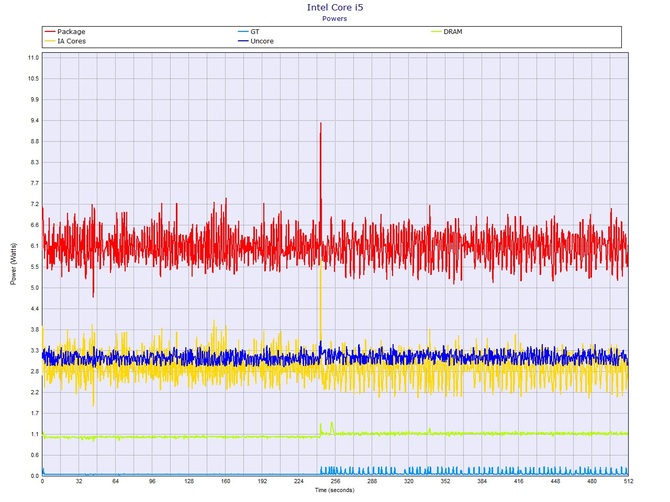Viewport: 670px width, 502px height.
Task: Click the 6.1 y-axis tick label
Action: [35, 246]
